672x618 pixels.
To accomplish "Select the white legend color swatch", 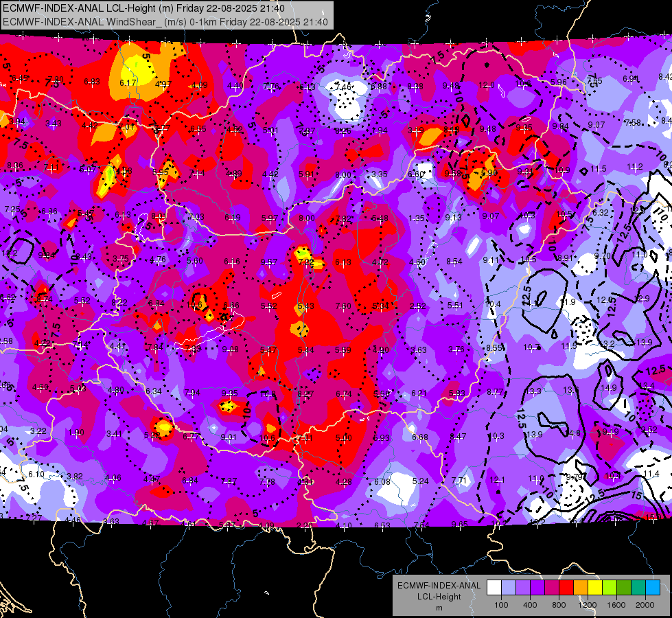I will (x=494, y=588).
